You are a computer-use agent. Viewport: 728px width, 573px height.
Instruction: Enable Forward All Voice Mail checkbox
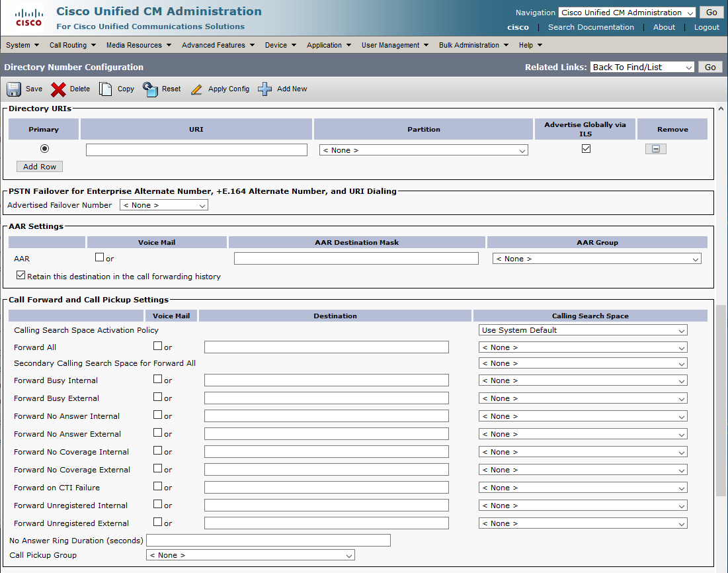coord(157,345)
